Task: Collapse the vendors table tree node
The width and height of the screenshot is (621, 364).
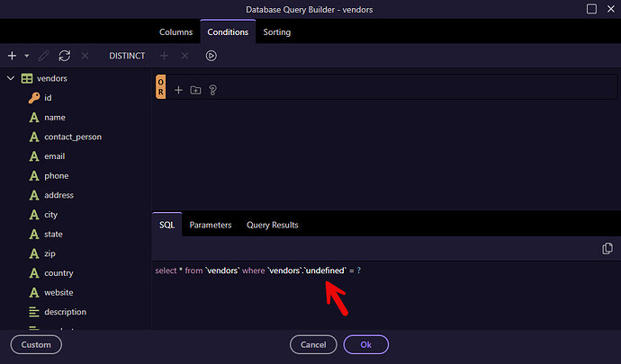Action: (x=11, y=78)
